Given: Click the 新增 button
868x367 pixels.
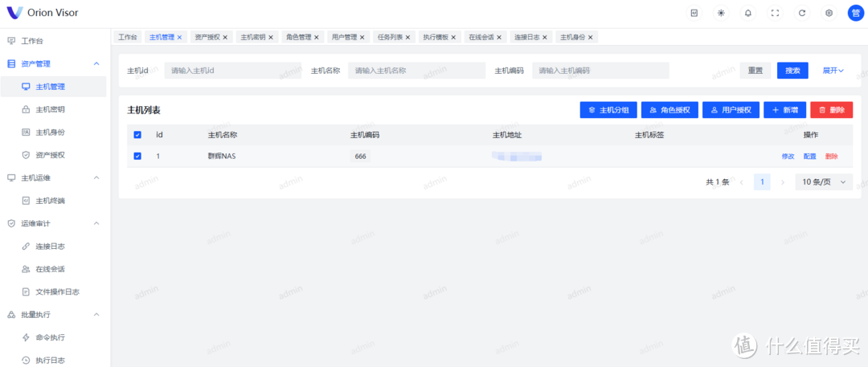Looking at the screenshot, I should point(785,109).
